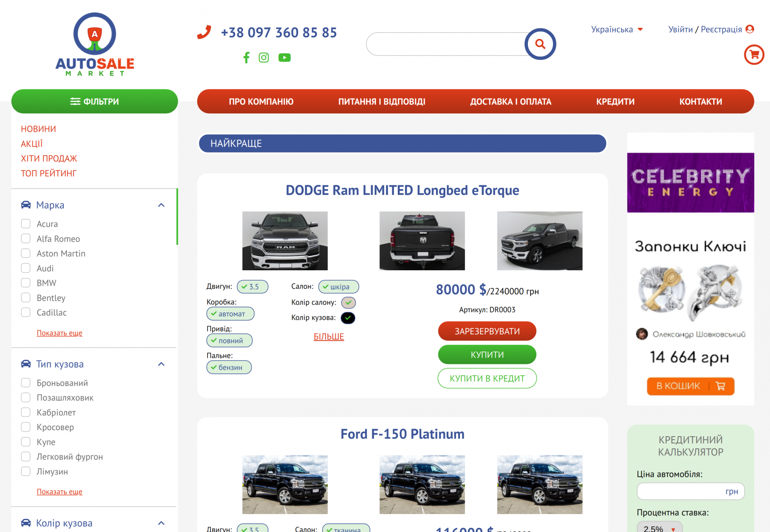This screenshot has height=532, width=770.
Task: Click the user profile icon
Action: 749,29
